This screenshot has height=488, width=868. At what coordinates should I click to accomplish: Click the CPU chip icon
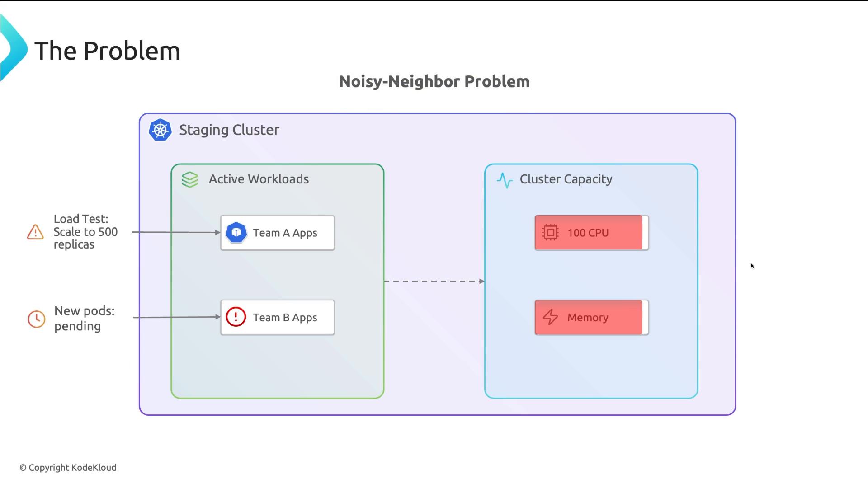click(x=550, y=232)
